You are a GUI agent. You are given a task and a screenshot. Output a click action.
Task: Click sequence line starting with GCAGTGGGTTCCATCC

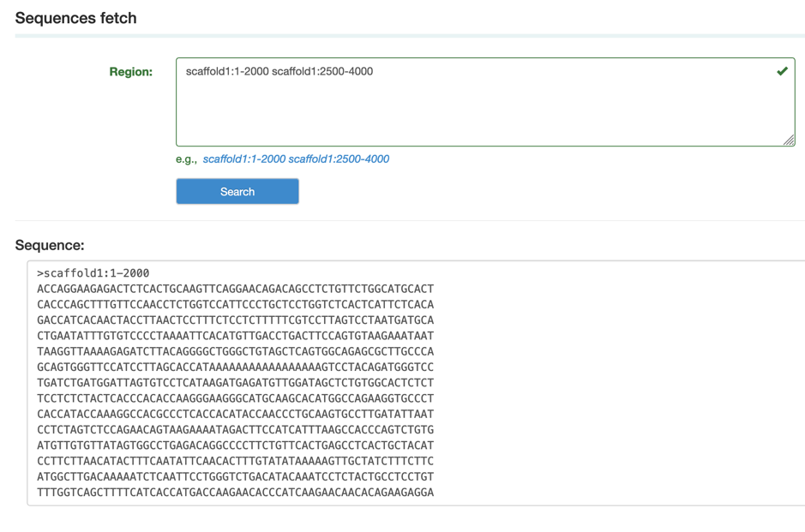[235, 368]
